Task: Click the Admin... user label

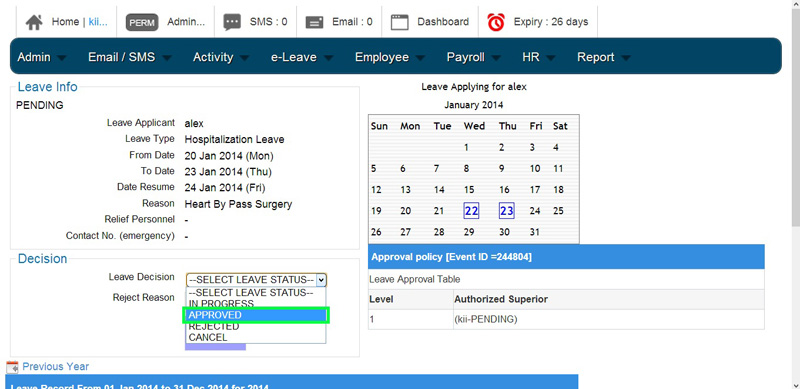Action: click(x=186, y=22)
